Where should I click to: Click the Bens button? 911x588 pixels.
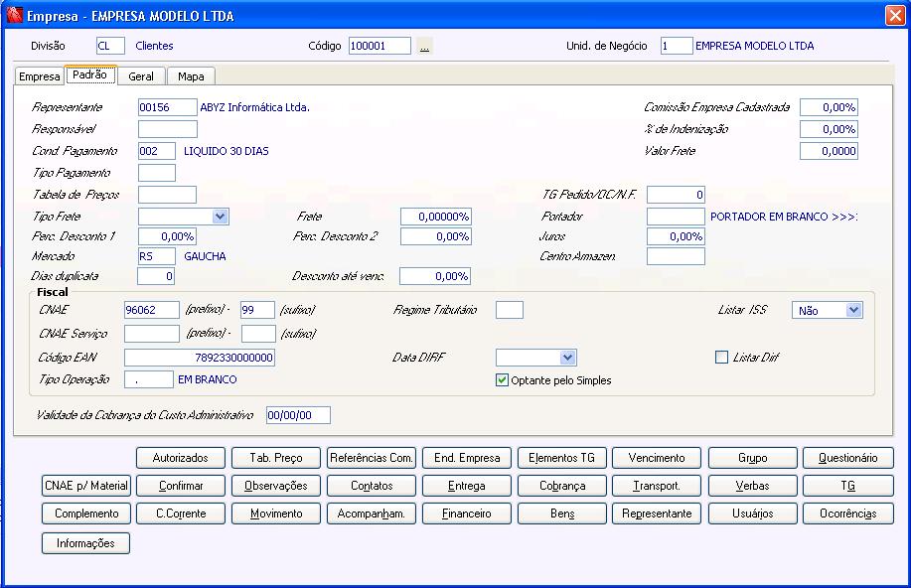tap(562, 514)
